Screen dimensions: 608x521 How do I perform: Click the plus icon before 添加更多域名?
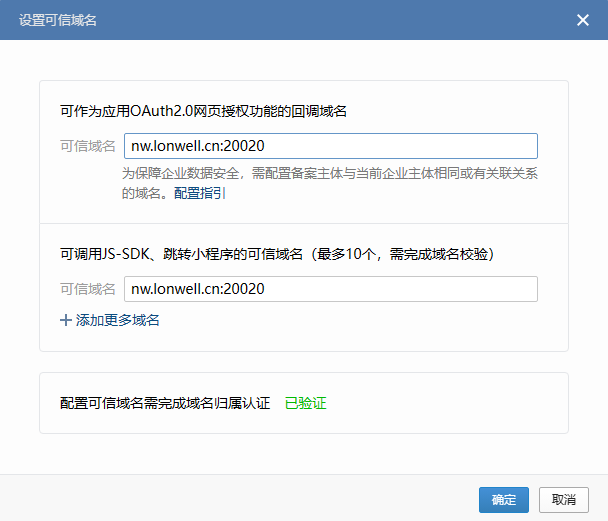[x=66, y=320]
